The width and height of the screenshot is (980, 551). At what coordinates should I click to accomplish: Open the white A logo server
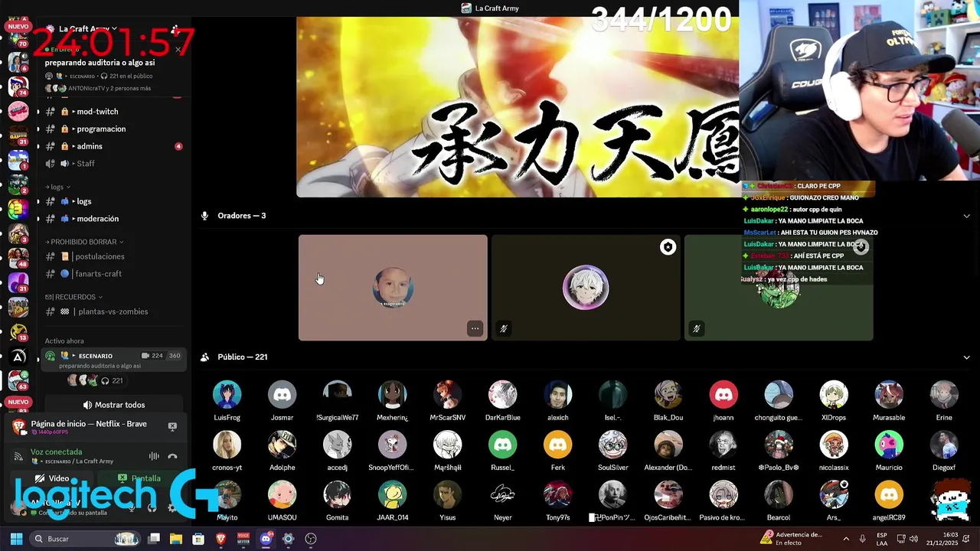pos(18,357)
